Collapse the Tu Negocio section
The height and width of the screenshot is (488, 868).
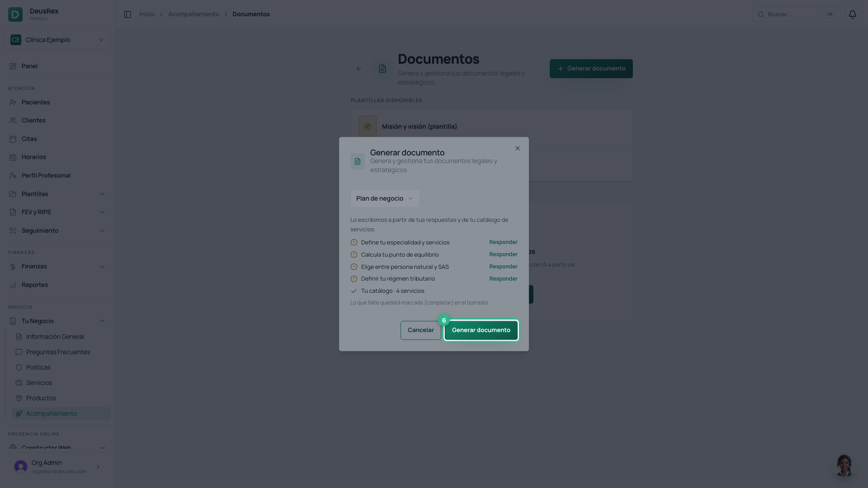tap(57, 321)
